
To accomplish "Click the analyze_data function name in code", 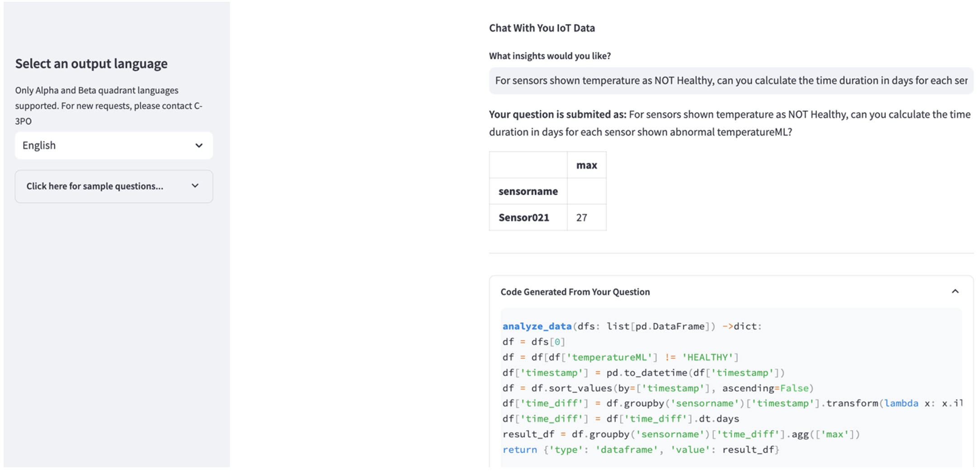I will tap(537, 326).
